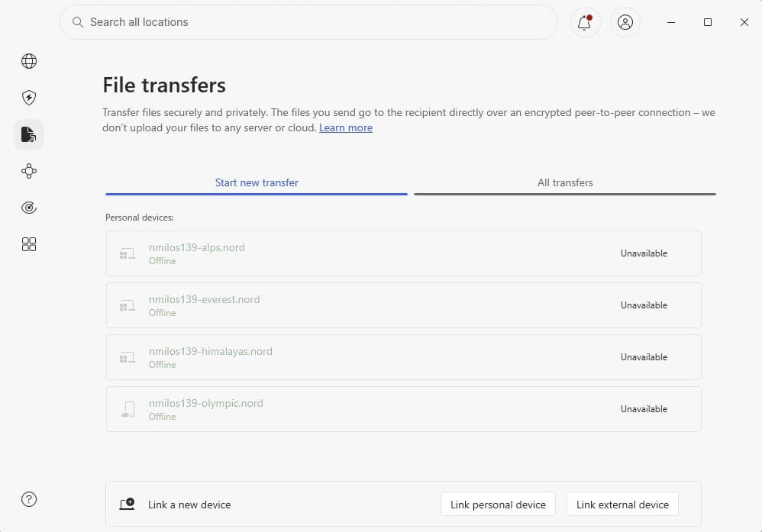Open the four-squares apps grid icon
The width and height of the screenshot is (762, 532).
coord(29,244)
